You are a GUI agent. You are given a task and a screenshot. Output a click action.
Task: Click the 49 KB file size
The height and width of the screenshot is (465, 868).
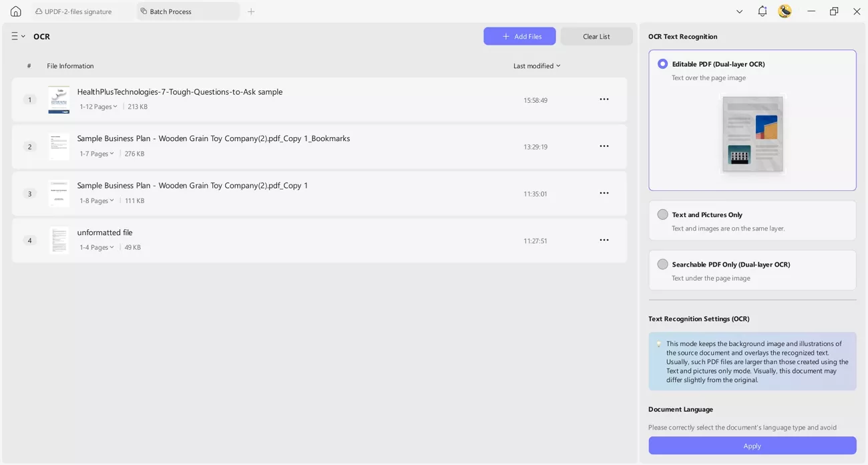133,247
